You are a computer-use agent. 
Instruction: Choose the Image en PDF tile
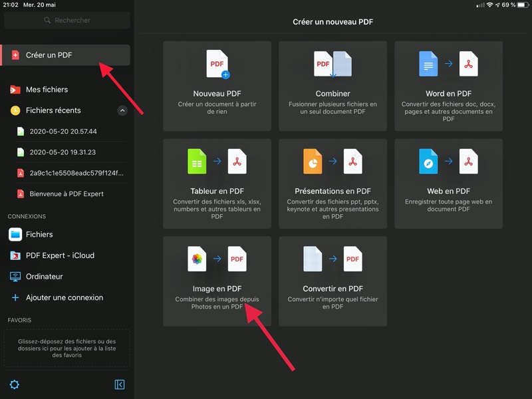click(x=217, y=281)
